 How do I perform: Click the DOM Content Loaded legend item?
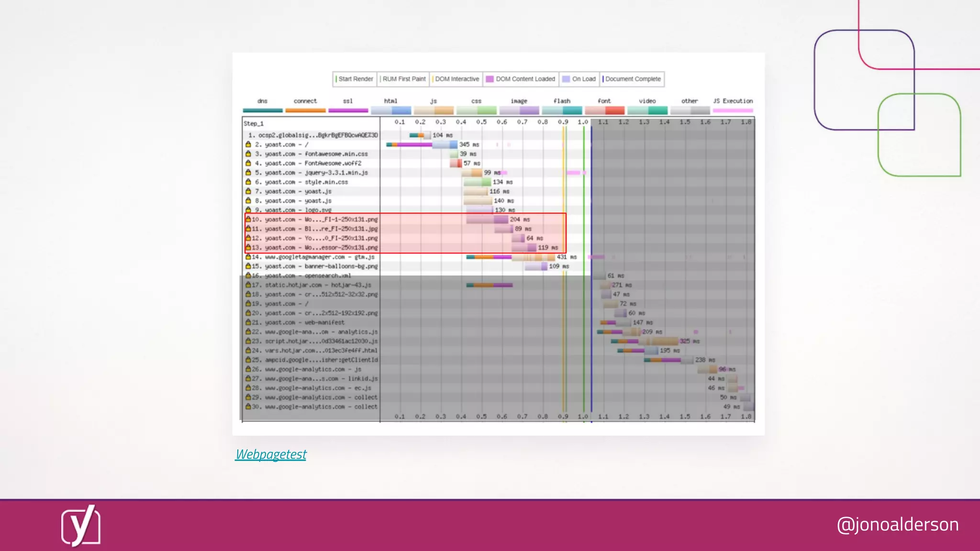pyautogui.click(x=521, y=79)
